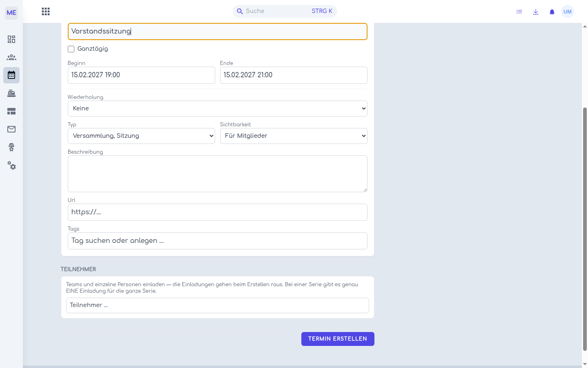Click the download icon in top bar
The width and height of the screenshot is (588, 368).
536,12
